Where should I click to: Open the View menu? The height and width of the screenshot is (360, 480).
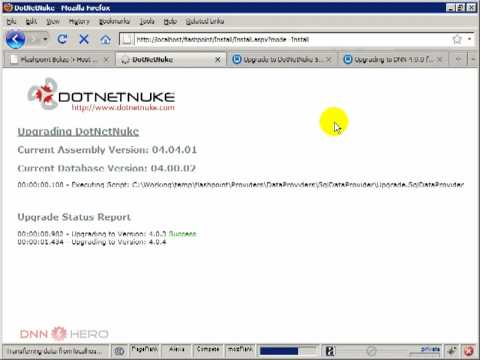coord(53,21)
